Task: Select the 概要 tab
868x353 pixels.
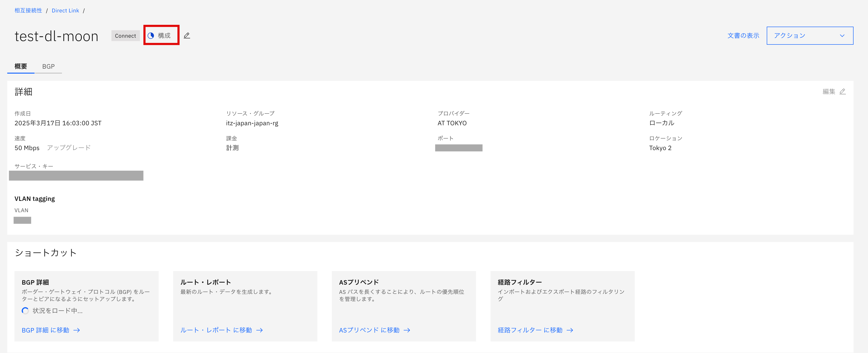Action: (x=21, y=66)
